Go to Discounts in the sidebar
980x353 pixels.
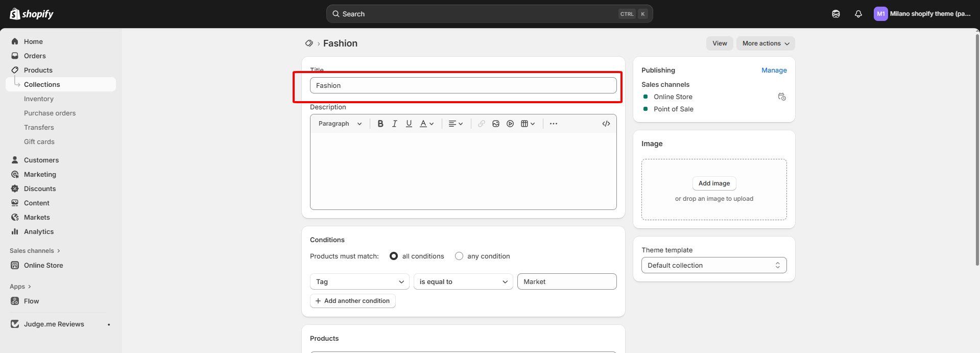pyautogui.click(x=40, y=189)
